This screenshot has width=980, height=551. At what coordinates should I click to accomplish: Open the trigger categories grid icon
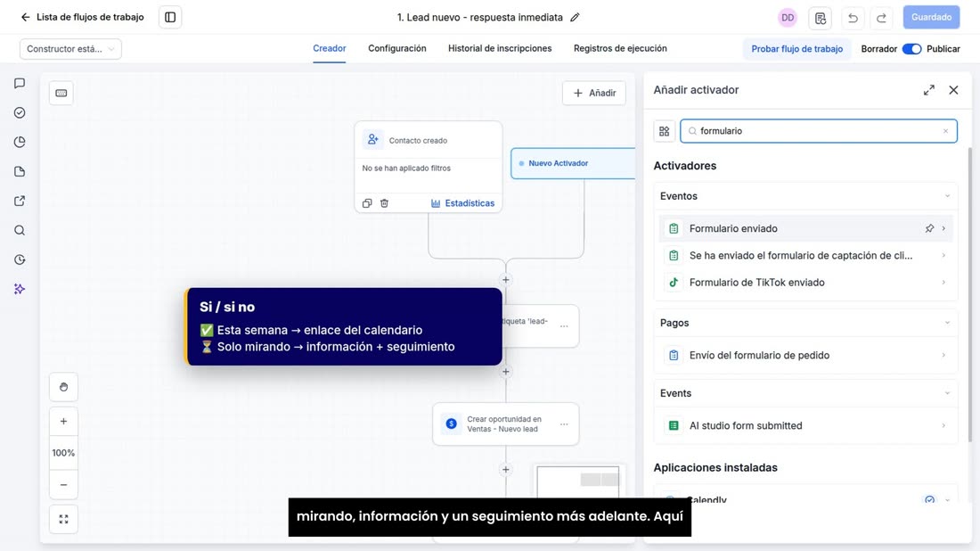665,131
